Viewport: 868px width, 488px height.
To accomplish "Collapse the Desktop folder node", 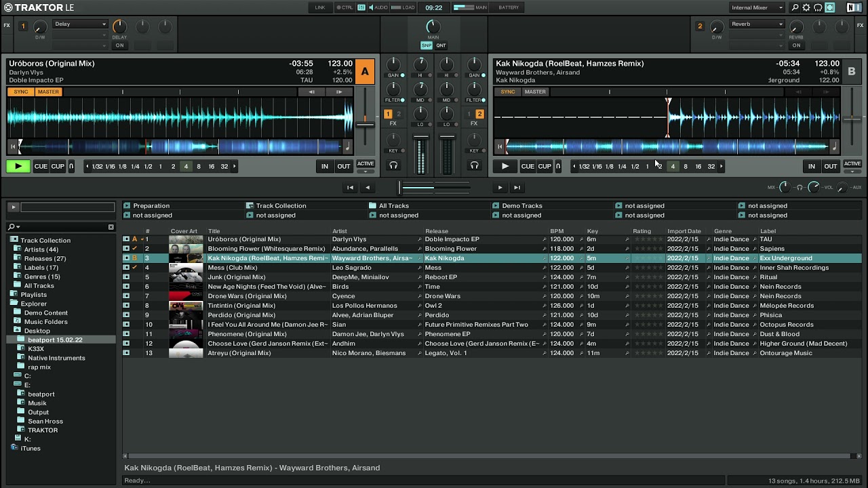I will pos(18,331).
